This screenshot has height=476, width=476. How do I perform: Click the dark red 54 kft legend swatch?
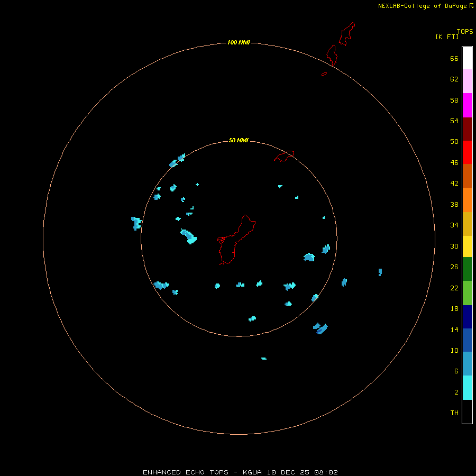click(x=467, y=129)
